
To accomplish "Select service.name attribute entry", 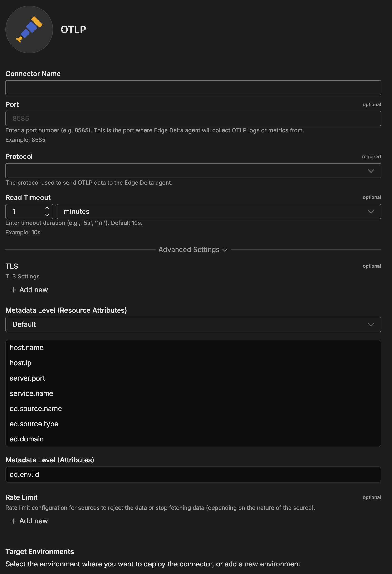I will [x=31, y=393].
